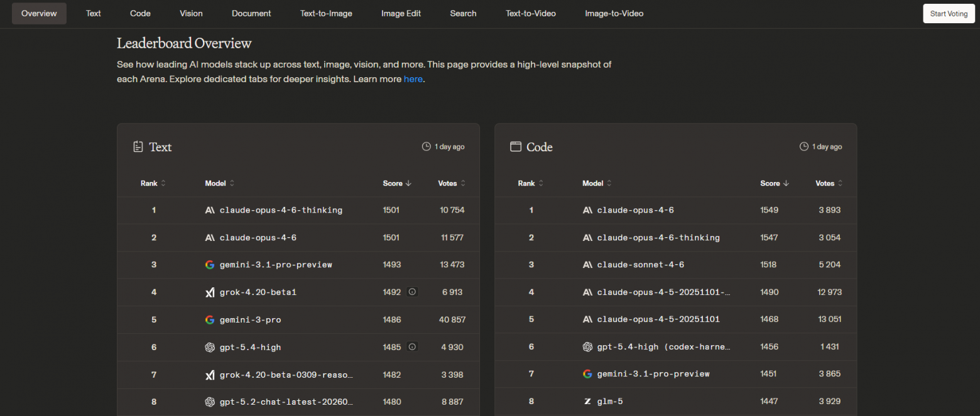Open the Text-to-Image tab
The height and width of the screenshot is (416, 980).
pyautogui.click(x=326, y=13)
